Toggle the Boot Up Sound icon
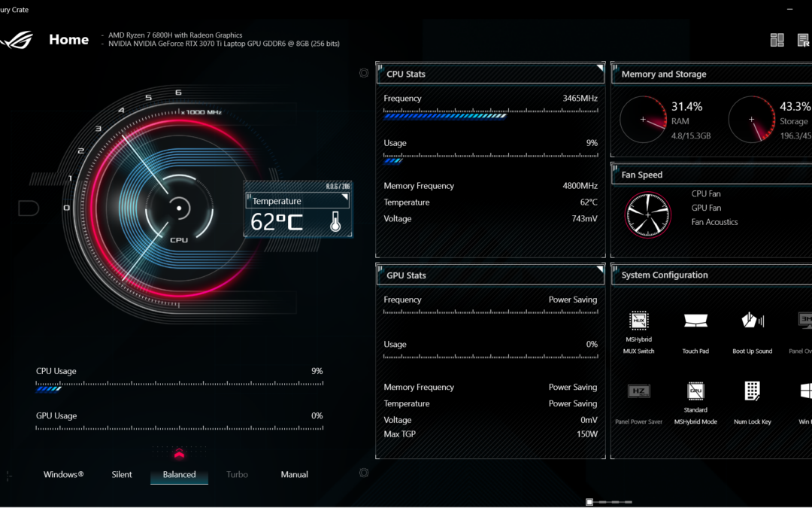Viewport: 812px width, 508px height. pos(753,321)
